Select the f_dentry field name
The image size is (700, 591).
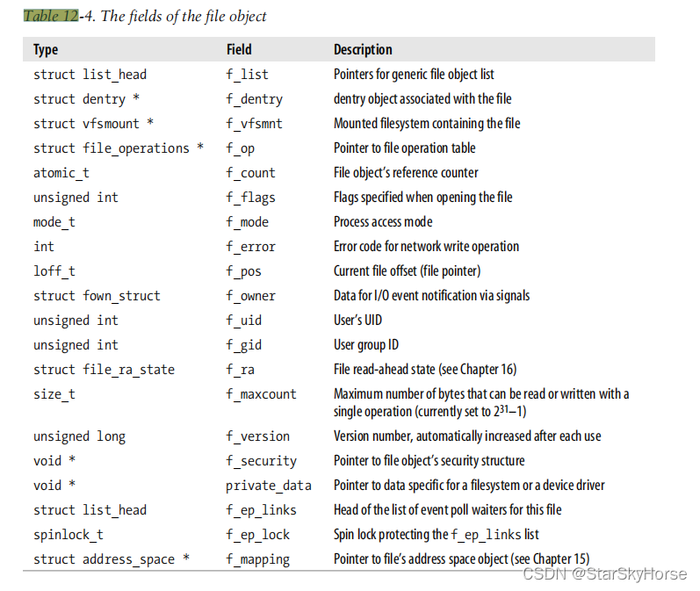tap(254, 99)
